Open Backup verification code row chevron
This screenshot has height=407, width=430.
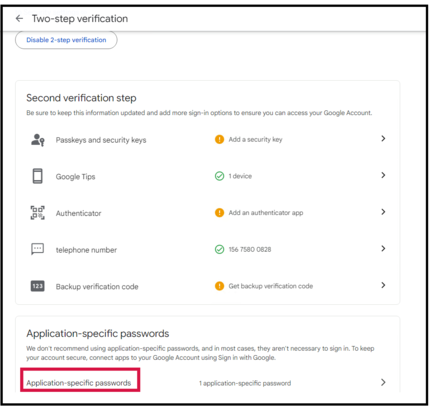[x=383, y=285]
